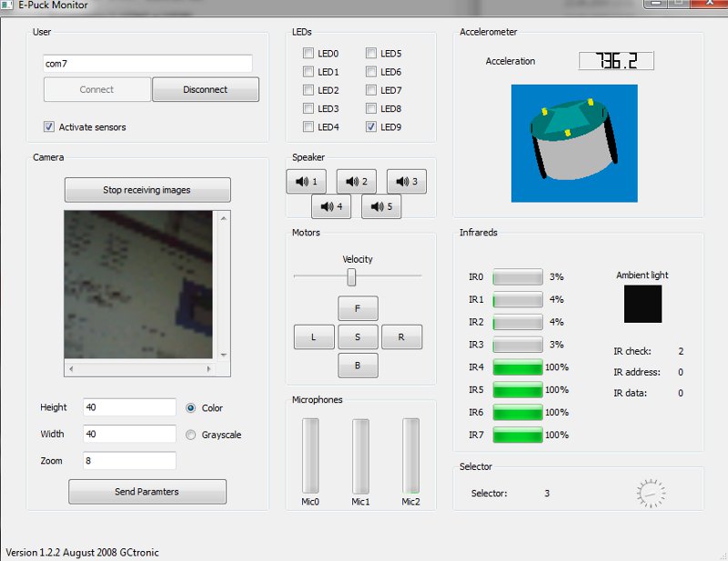Play speaker sound 3
Viewport: 728px width, 561px height.
[x=406, y=182]
